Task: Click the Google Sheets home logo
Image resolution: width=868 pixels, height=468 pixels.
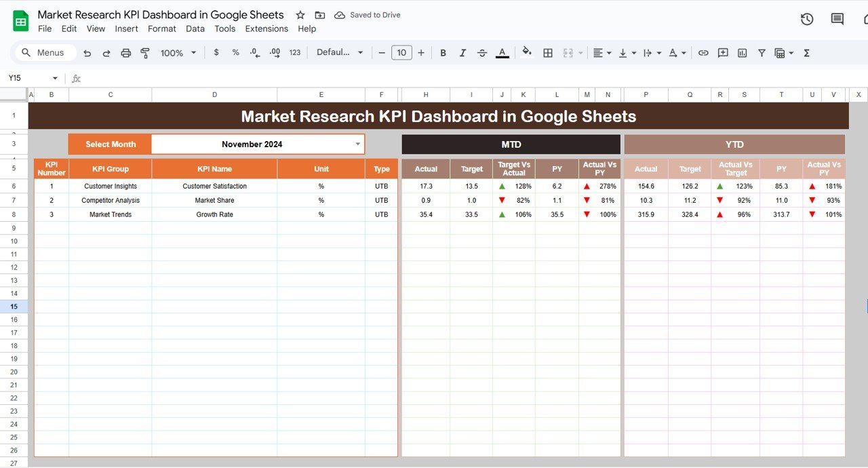Action: point(21,21)
